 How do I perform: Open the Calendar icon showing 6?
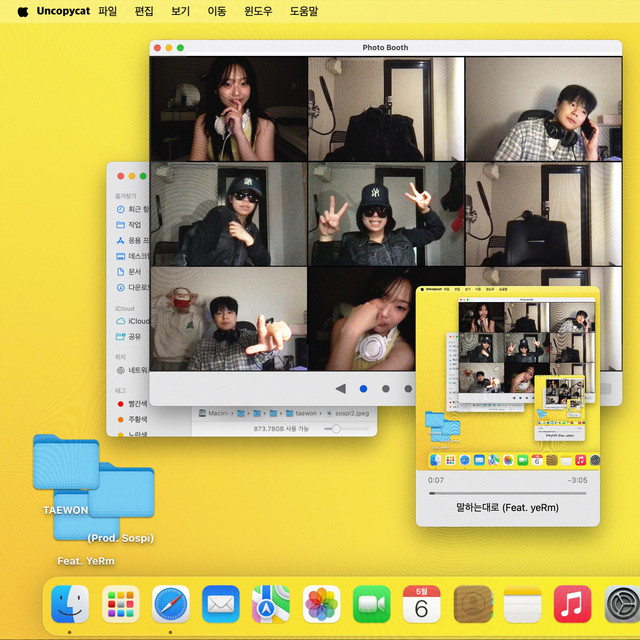[422, 604]
